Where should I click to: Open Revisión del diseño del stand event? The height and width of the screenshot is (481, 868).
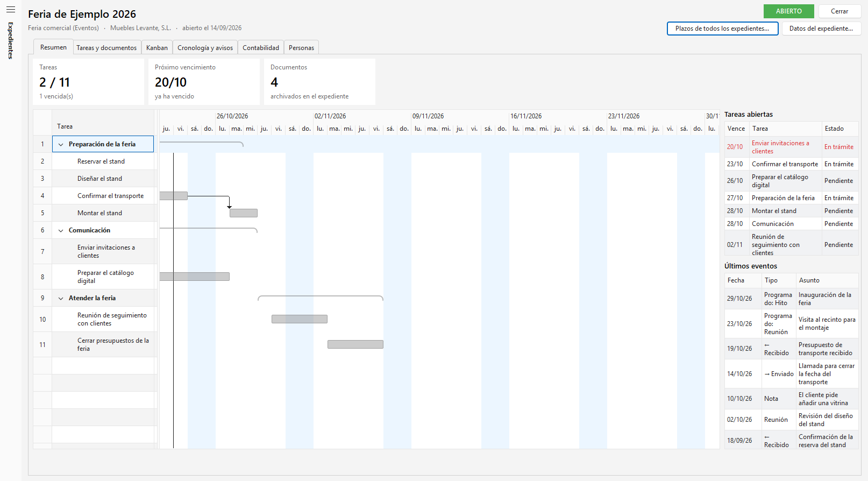pos(791,420)
